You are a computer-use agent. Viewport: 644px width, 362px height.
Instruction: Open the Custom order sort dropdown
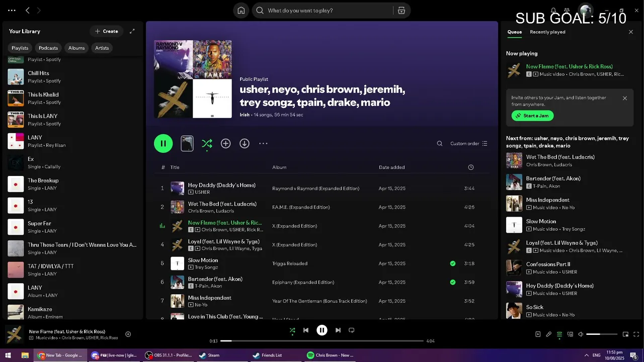click(x=469, y=143)
